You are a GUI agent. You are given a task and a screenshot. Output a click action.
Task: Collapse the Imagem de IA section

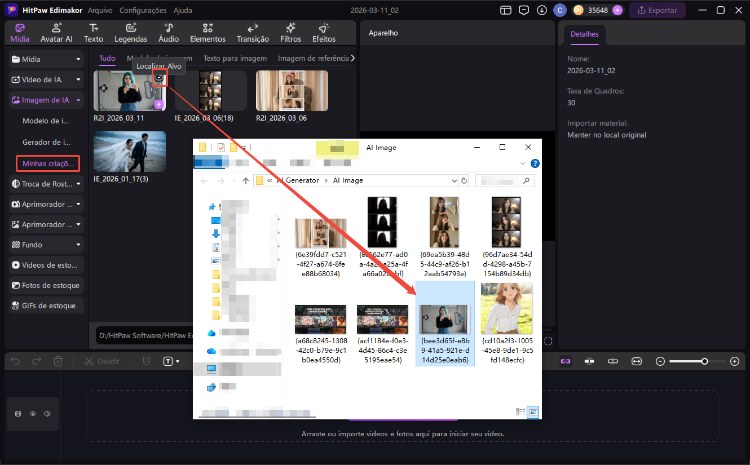click(78, 100)
